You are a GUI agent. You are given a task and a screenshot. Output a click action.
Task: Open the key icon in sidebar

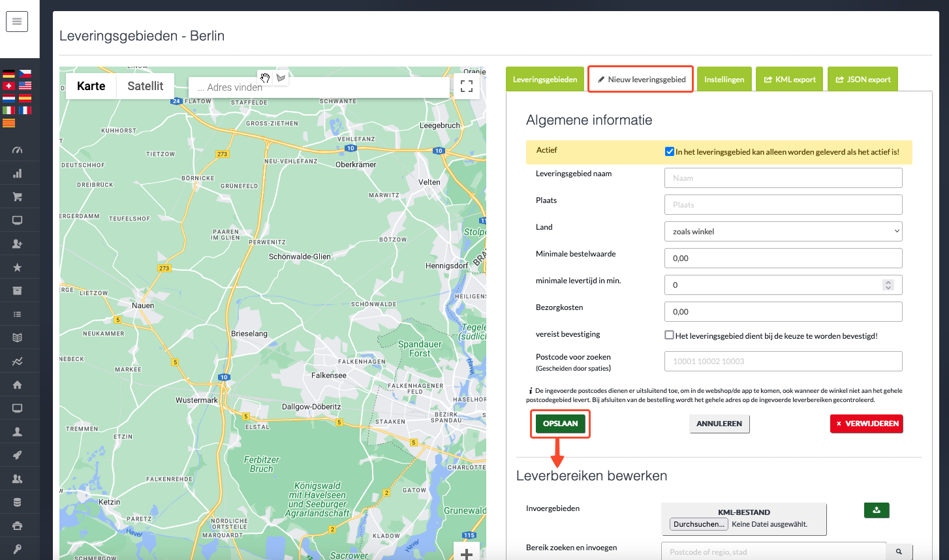18,550
